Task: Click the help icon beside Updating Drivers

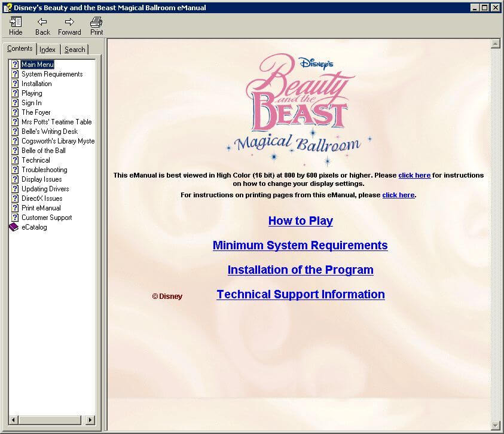Action: click(15, 189)
